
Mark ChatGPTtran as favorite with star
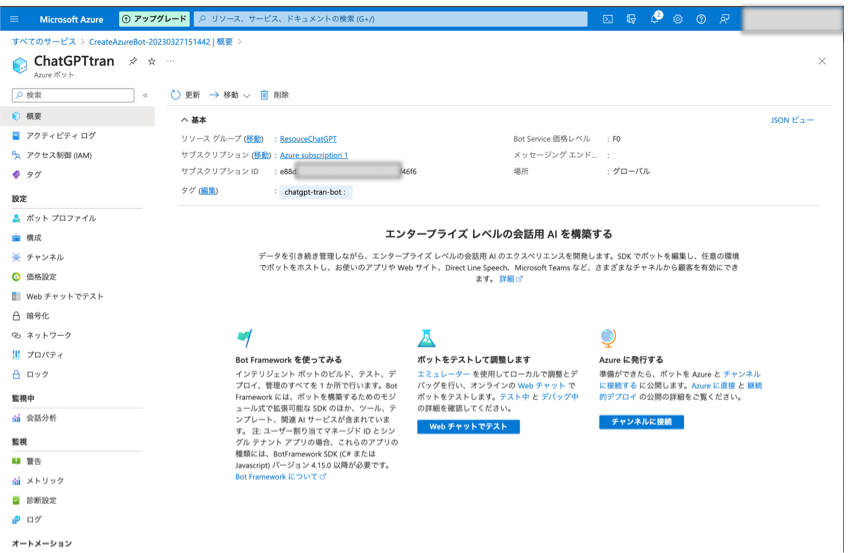[152, 61]
